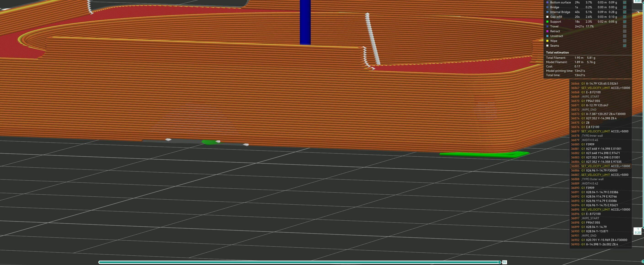This screenshot has width=644, height=265.
Task: Show Retract markers via checkbox
Action: tap(625, 31)
